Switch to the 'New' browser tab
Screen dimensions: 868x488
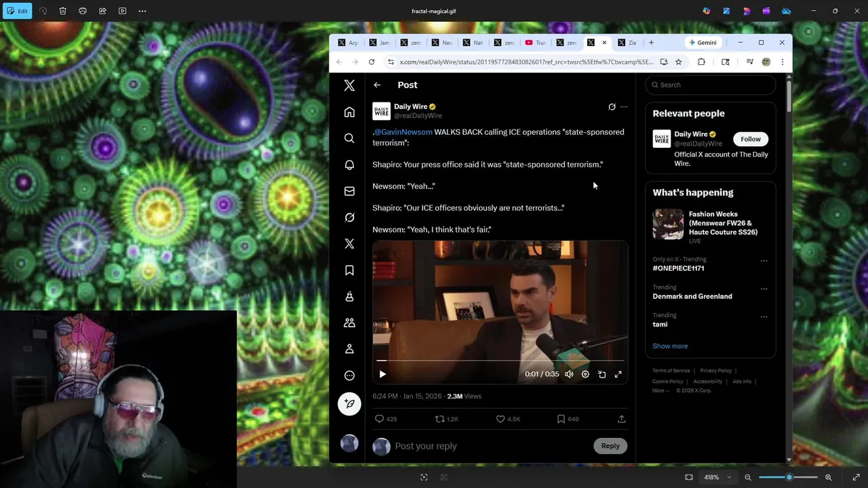[442, 43]
